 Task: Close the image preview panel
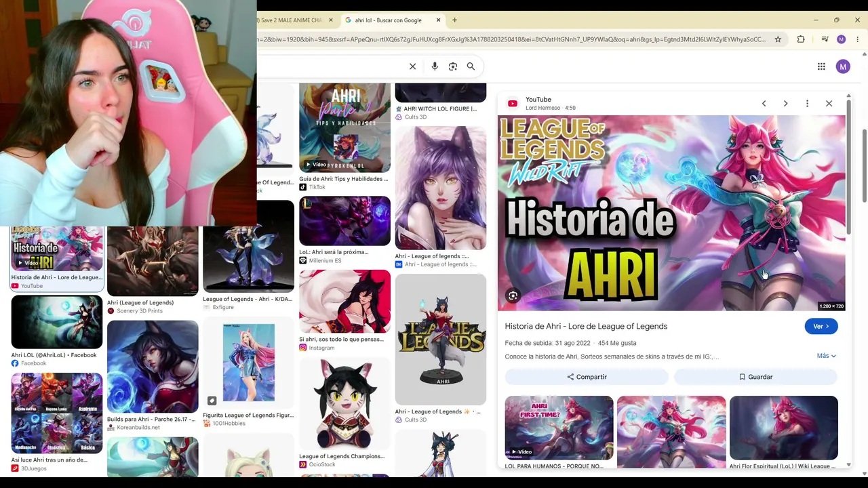point(829,104)
